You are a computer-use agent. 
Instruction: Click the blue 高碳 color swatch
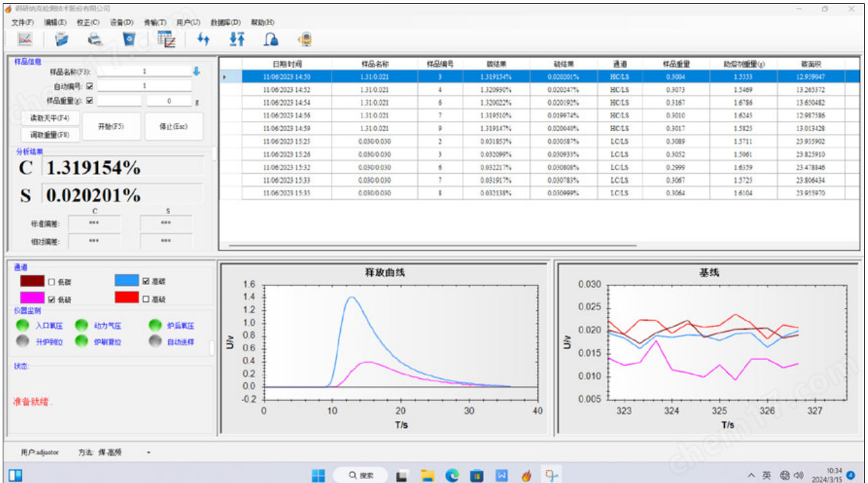[127, 281]
